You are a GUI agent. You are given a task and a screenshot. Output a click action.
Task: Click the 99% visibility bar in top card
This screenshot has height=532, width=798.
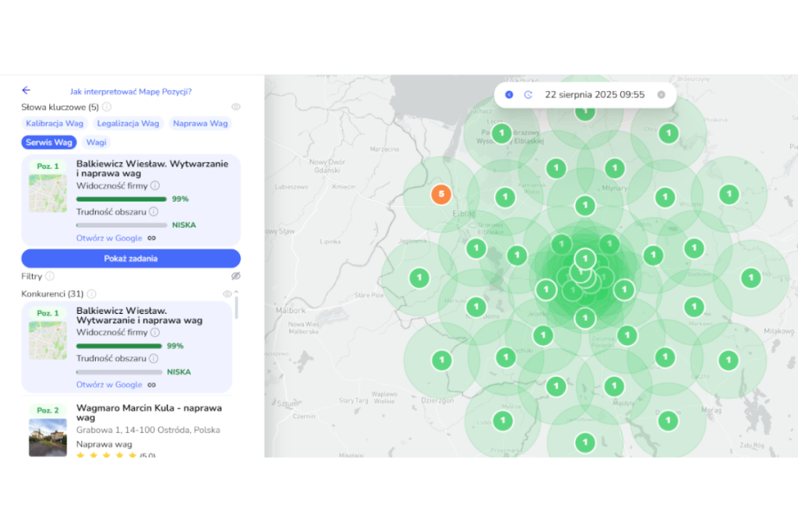point(121,199)
